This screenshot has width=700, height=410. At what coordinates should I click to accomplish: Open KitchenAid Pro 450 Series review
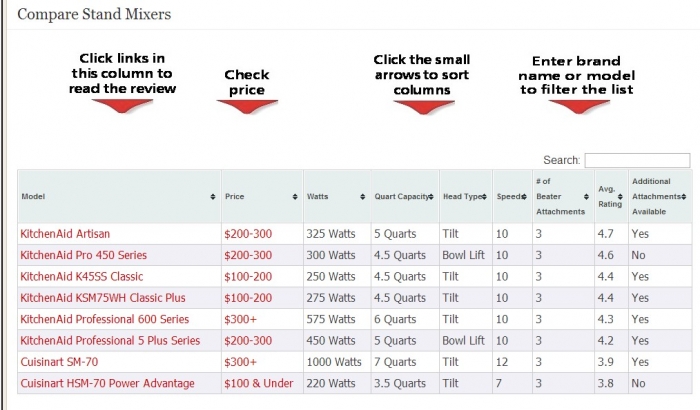(83, 255)
